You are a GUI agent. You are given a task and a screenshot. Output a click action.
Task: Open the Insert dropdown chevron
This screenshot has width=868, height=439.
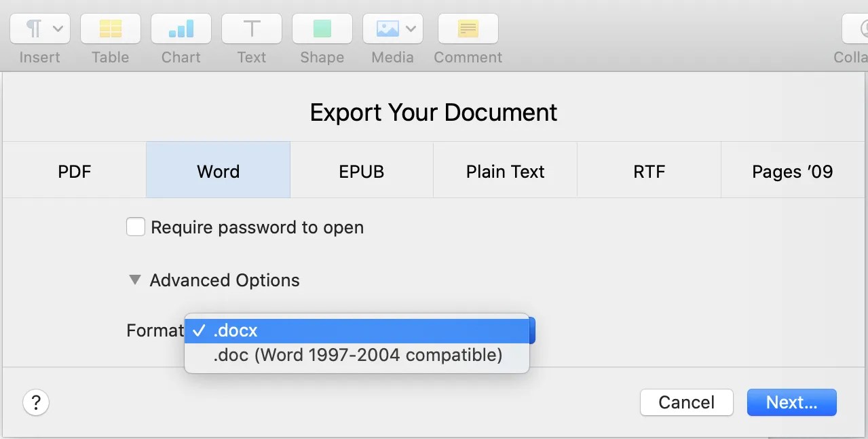58,28
